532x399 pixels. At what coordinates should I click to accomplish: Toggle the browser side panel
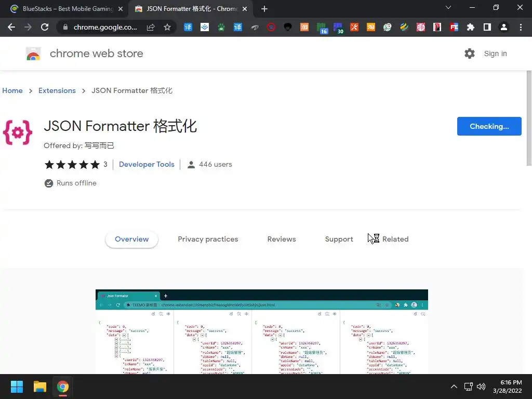487,27
